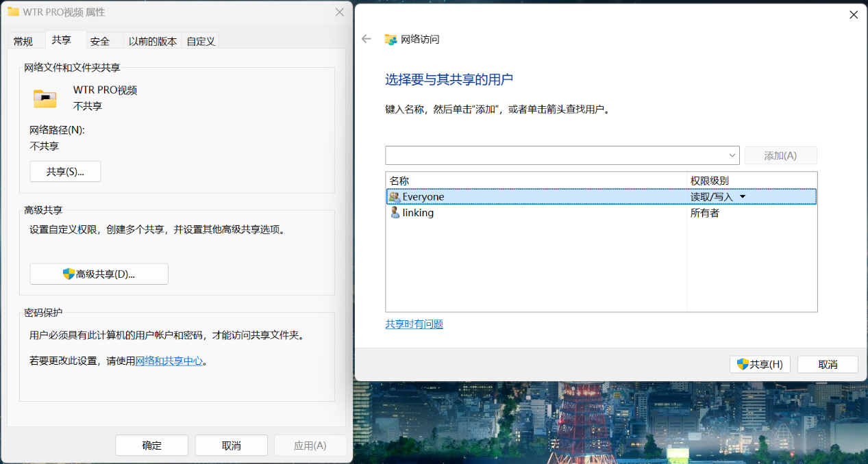Close the WTR PRO视频 属性 window

coord(339,12)
